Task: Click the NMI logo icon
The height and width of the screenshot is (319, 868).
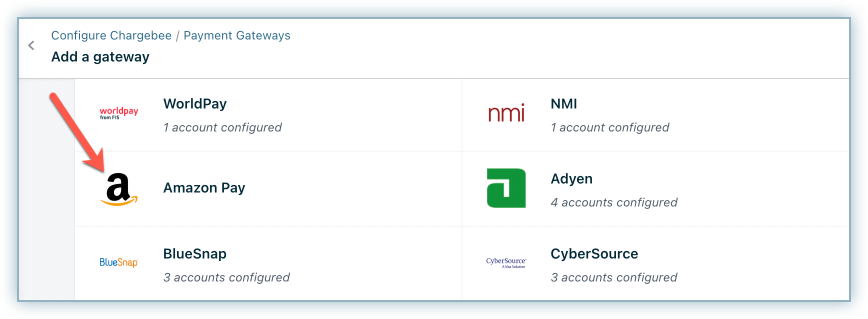Action: coord(506,113)
